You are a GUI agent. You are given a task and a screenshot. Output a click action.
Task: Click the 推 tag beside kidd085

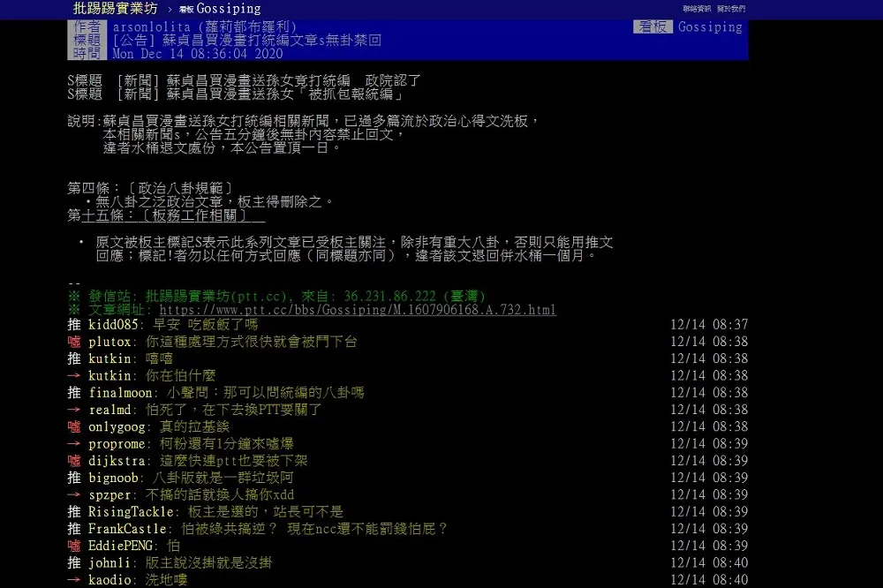[x=74, y=324]
